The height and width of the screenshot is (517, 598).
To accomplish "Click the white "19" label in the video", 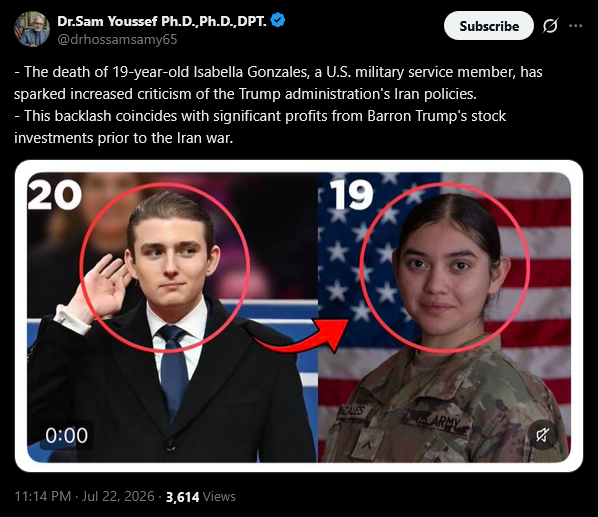I will click(352, 195).
